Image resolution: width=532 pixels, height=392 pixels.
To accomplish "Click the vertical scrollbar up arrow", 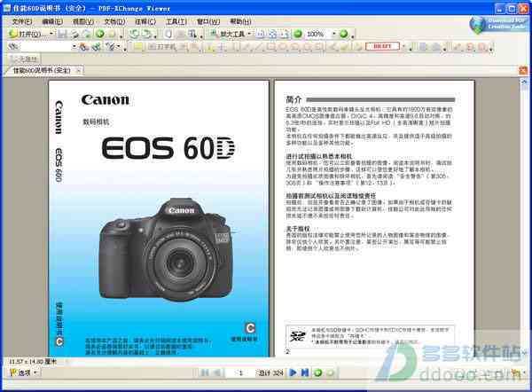I will coord(523,82).
